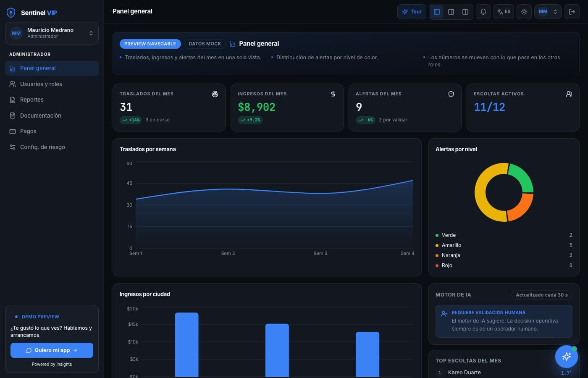Image resolution: width=588 pixels, height=378 pixels.
Task: Go to Reportes section
Action: coord(52,100)
